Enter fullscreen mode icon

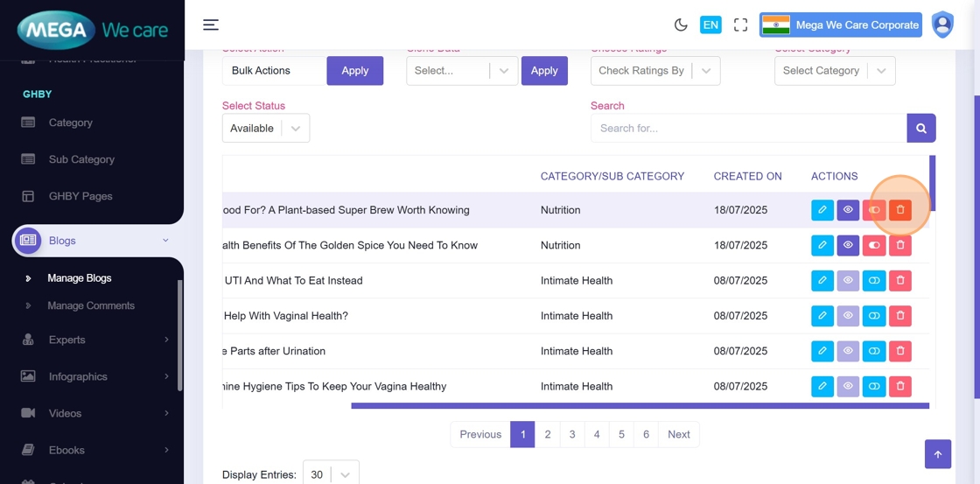(x=740, y=25)
